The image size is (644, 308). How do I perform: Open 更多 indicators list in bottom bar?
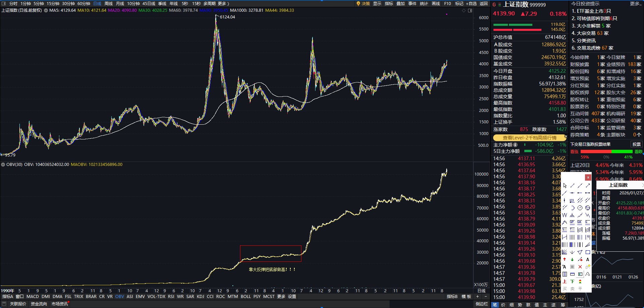point(281,297)
